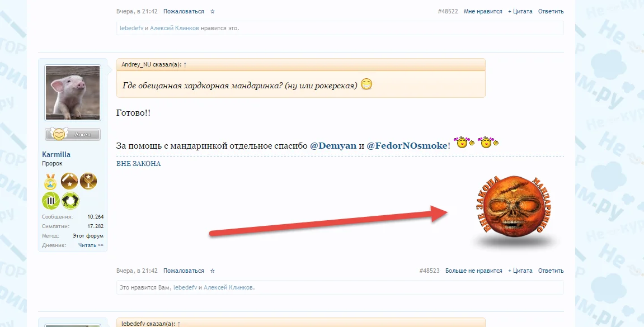
Task: Open Karmilla's piglet avatar
Action: [x=73, y=93]
